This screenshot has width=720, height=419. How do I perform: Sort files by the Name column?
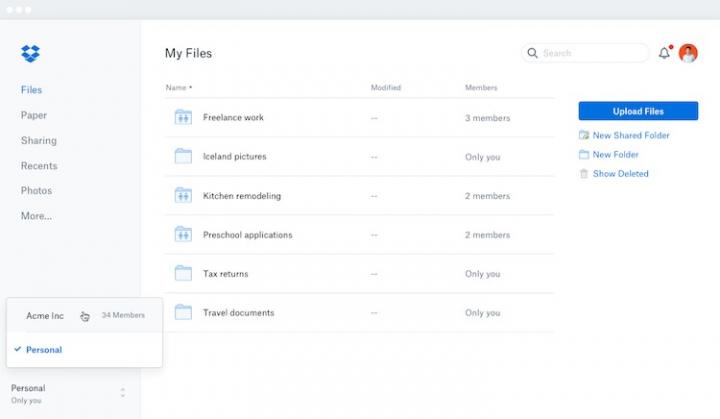click(x=178, y=88)
